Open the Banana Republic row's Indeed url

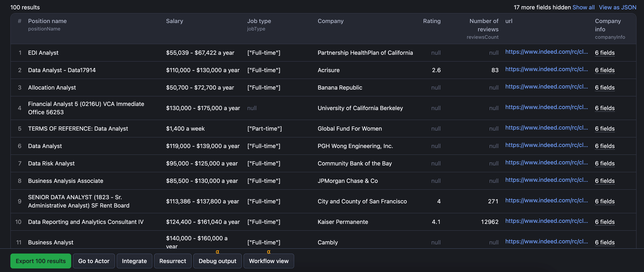546,86
